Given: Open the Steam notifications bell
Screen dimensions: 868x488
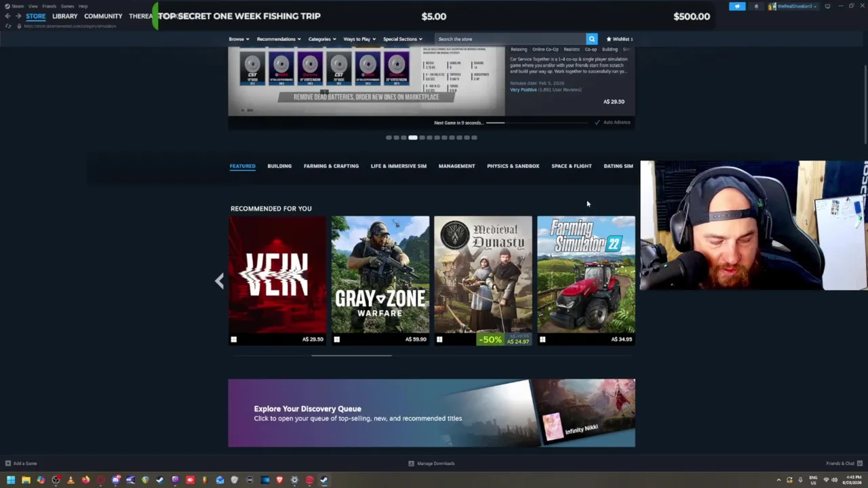Looking at the screenshot, I should click(x=756, y=6).
